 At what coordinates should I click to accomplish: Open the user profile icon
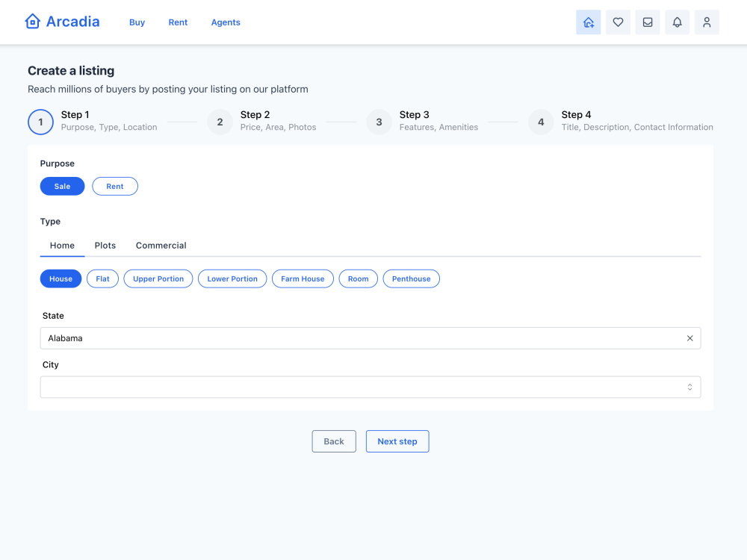(x=707, y=22)
